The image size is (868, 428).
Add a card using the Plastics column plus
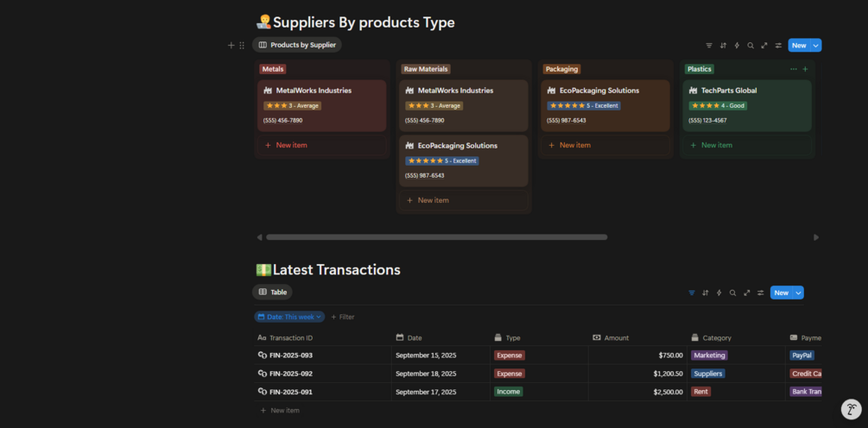805,69
